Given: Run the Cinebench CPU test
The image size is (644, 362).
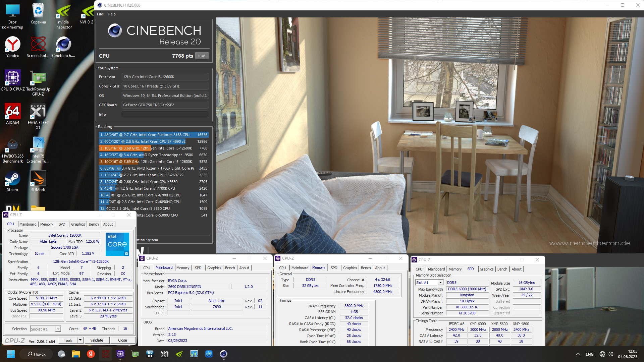Looking at the screenshot, I should [x=202, y=56].
